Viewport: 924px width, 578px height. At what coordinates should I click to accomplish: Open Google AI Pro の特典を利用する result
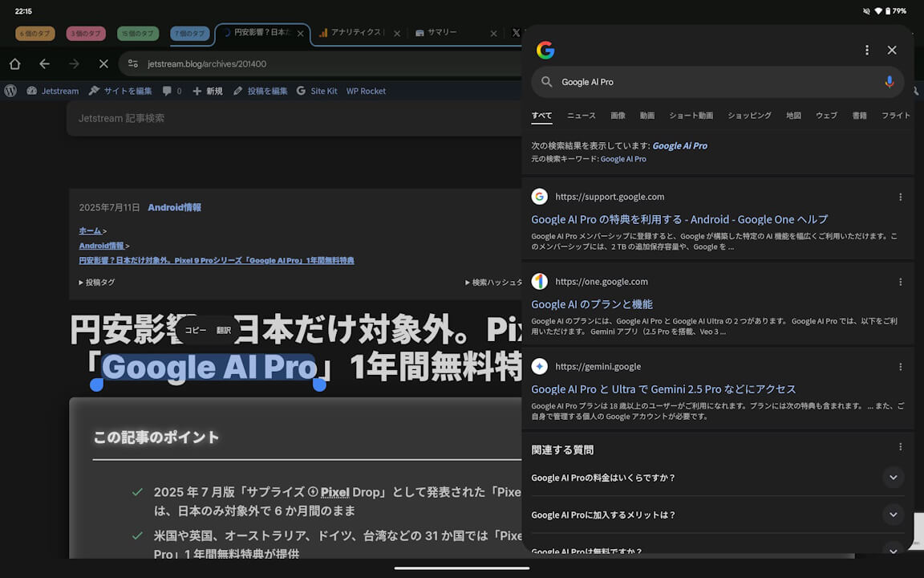[x=679, y=219]
